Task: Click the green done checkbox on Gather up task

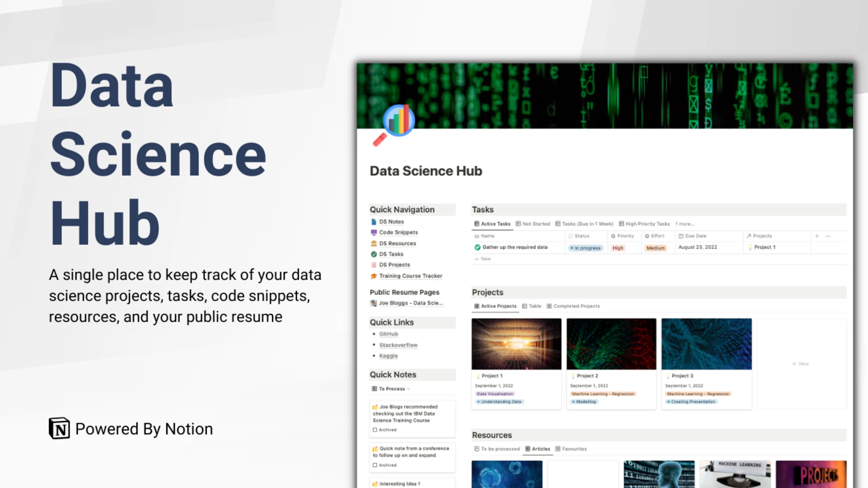Action: (x=477, y=247)
